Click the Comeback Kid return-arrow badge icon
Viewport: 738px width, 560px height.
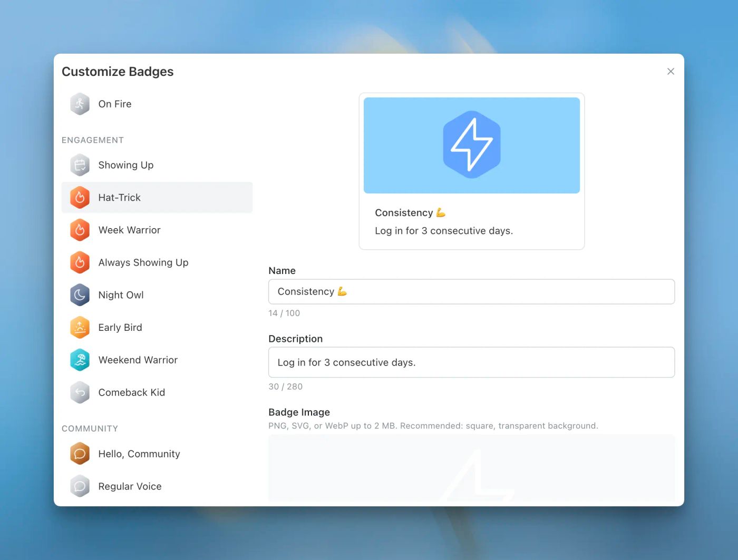coord(80,392)
